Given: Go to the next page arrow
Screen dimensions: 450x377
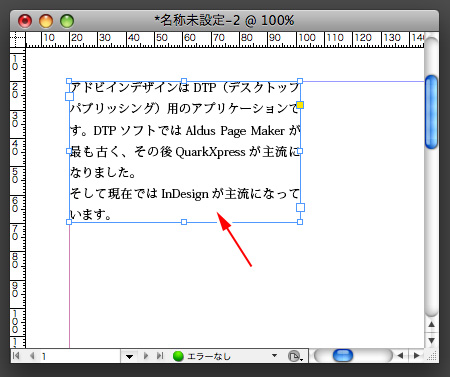Looking at the screenshot, I should point(146,356).
